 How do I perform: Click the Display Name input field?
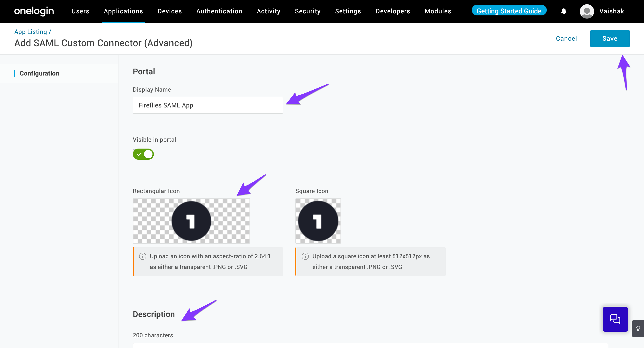tap(208, 105)
